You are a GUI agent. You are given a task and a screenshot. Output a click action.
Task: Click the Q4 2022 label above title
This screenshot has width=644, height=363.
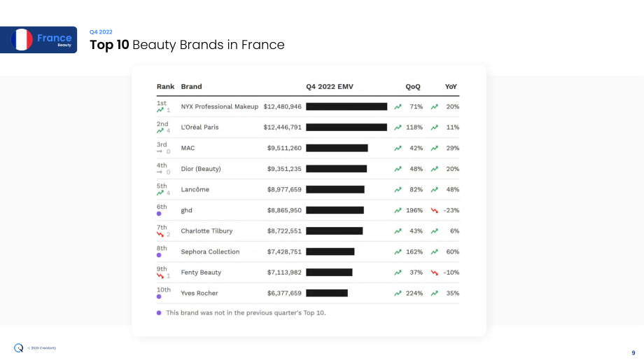click(x=101, y=32)
